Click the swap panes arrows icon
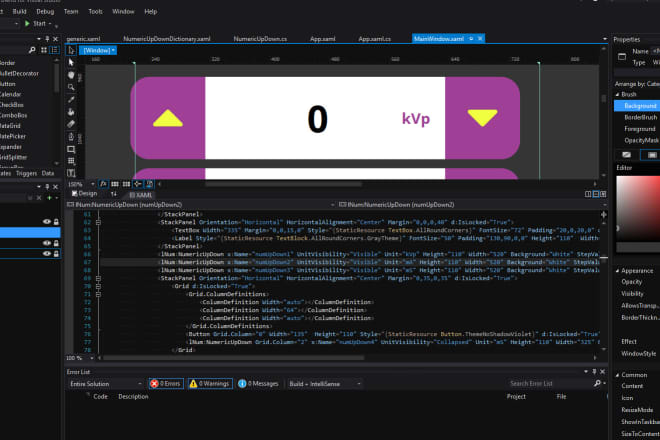The width and height of the screenshot is (660, 440). pyautogui.click(x=114, y=194)
